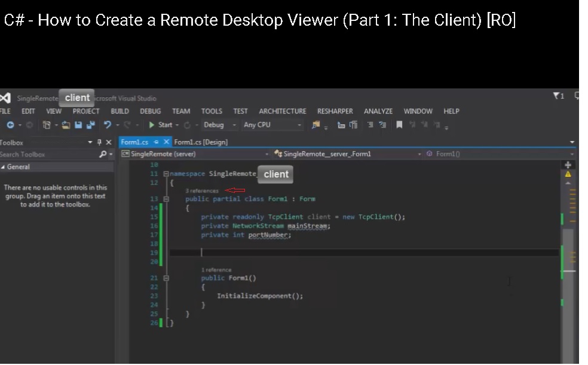This screenshot has height=365, width=588.
Task: Click the Open File folder icon
Action: pyautogui.click(x=66, y=125)
